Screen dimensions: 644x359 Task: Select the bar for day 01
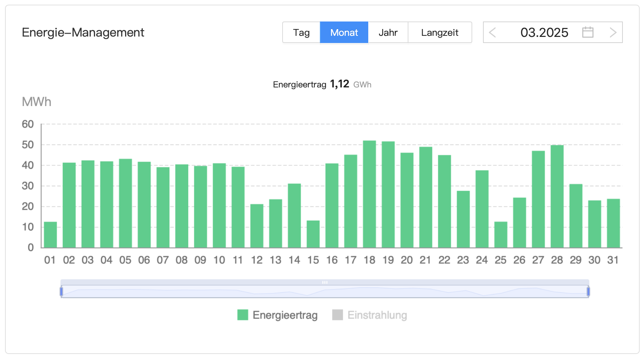(50, 235)
